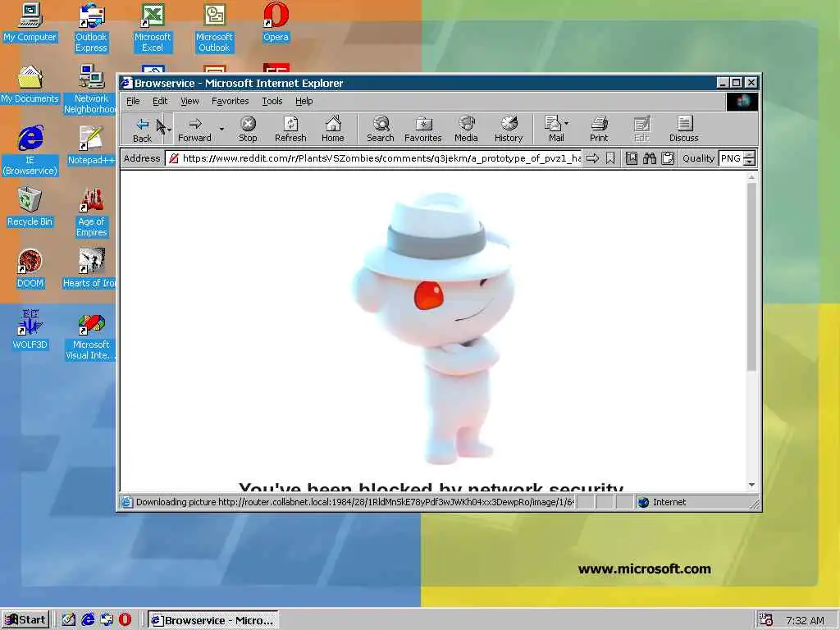Open the Favorites toolbar pane
Image resolution: width=840 pixels, height=630 pixels.
tap(422, 129)
